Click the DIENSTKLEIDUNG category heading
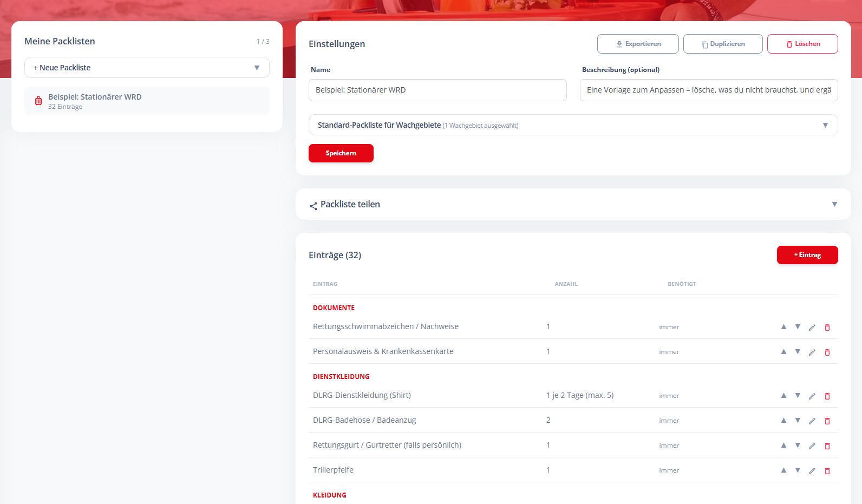Image resolution: width=862 pixels, height=504 pixels. tap(341, 377)
